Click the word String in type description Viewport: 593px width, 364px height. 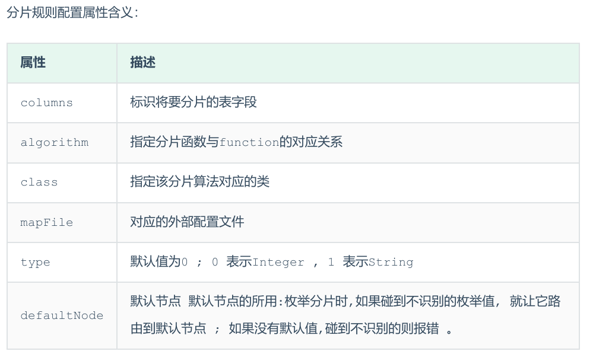pos(391,262)
